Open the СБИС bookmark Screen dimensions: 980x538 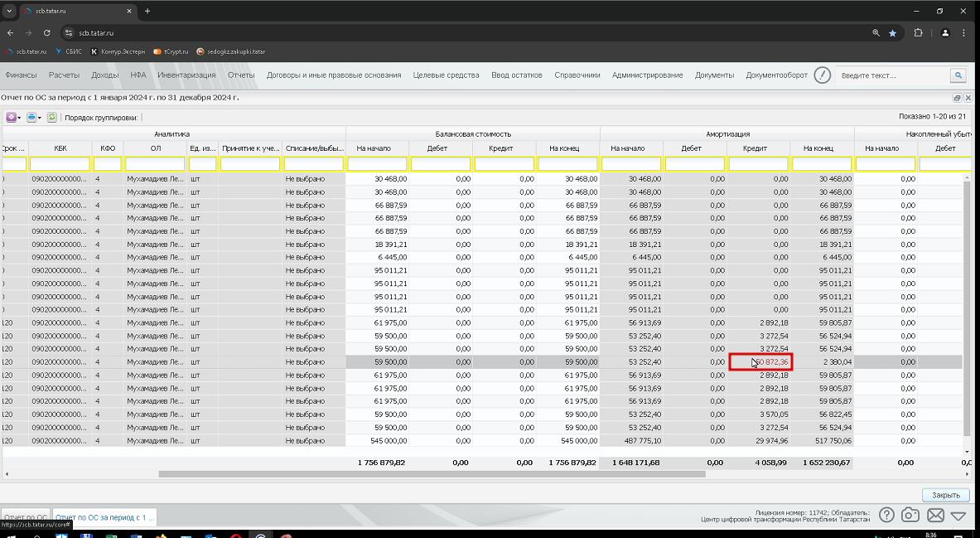(x=69, y=52)
